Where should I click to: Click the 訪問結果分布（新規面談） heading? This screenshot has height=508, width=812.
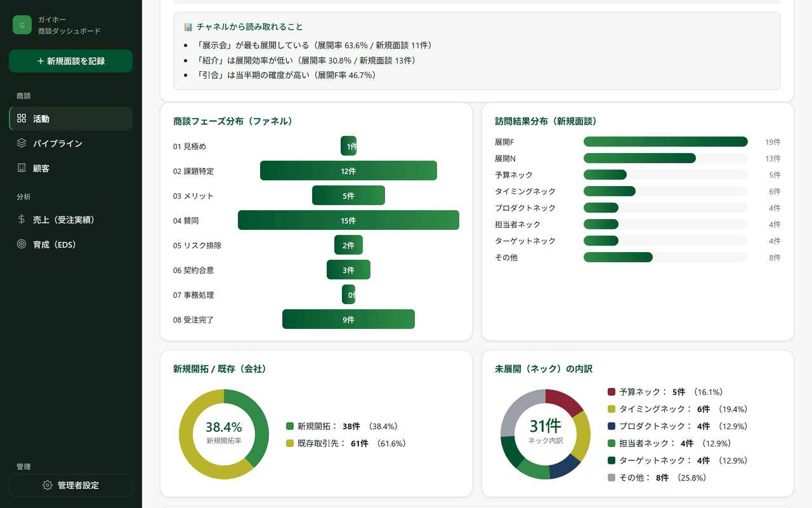tap(546, 121)
